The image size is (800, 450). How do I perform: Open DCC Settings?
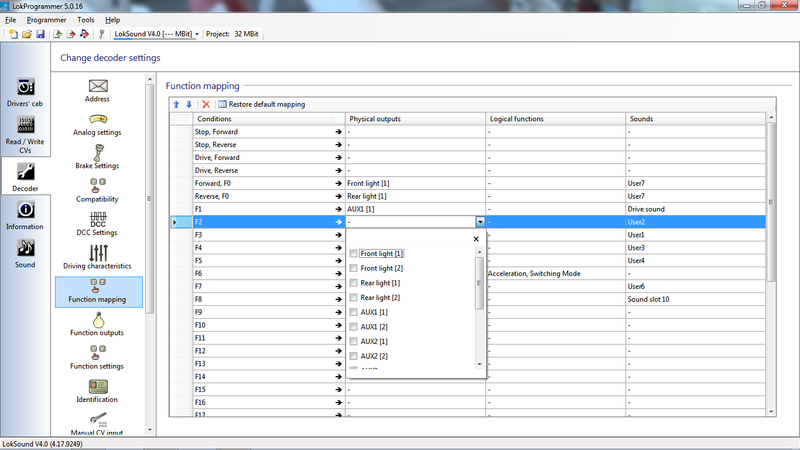coord(97,224)
